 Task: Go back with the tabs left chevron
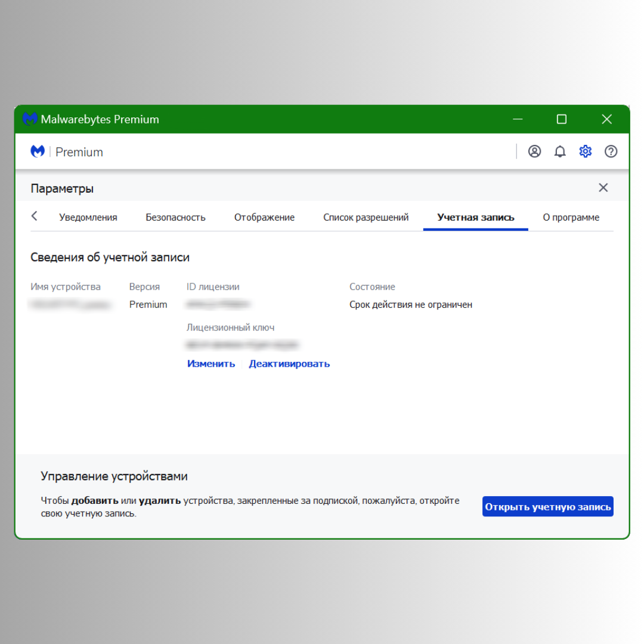[35, 216]
